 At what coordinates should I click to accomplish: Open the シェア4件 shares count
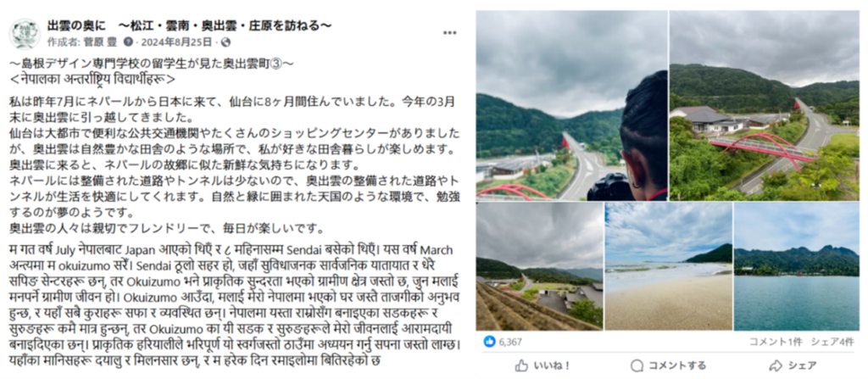tap(832, 342)
